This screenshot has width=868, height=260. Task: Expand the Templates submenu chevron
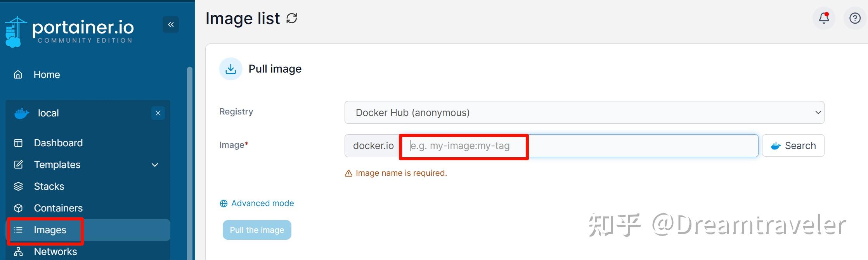point(155,165)
